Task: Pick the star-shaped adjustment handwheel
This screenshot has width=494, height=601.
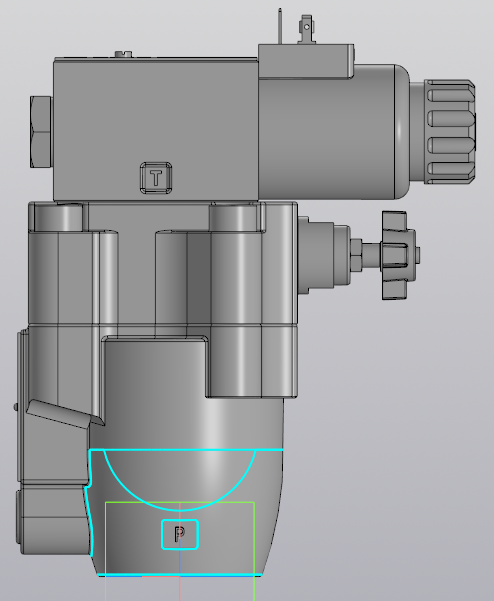Action: 399,255
